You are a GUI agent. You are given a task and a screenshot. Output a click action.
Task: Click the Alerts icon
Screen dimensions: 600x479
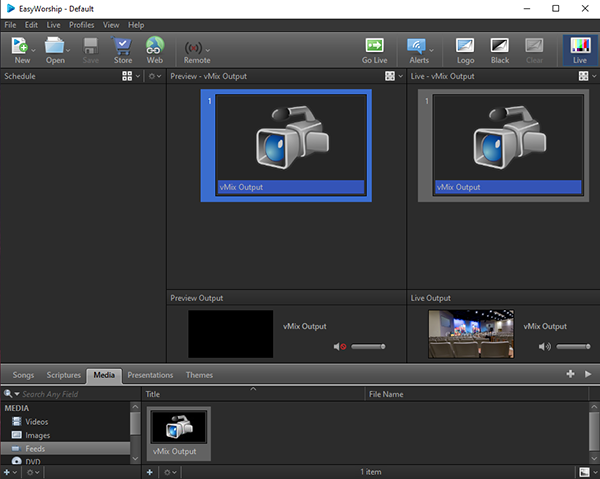418,47
